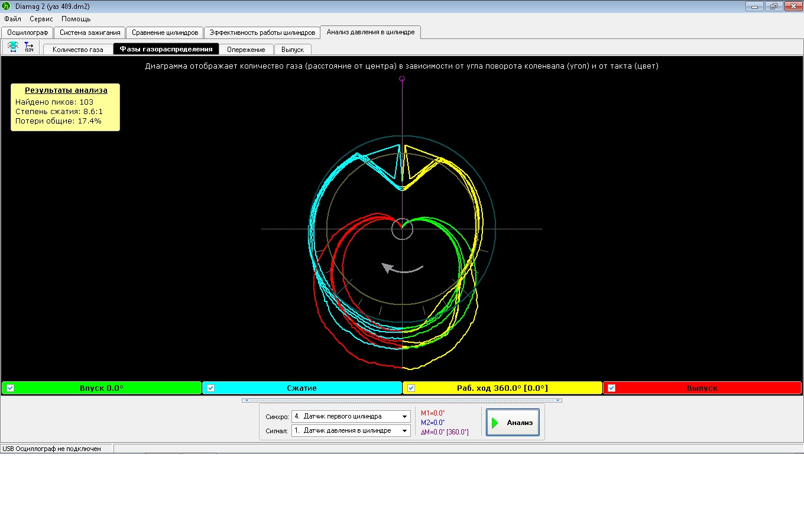Select the Анализ давления в цилиндре tab
The width and height of the screenshot is (804, 532).
pos(371,32)
